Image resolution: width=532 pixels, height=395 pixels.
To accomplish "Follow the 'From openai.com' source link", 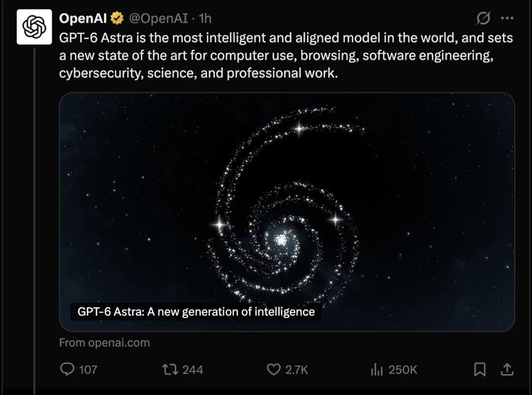I will 104,342.
